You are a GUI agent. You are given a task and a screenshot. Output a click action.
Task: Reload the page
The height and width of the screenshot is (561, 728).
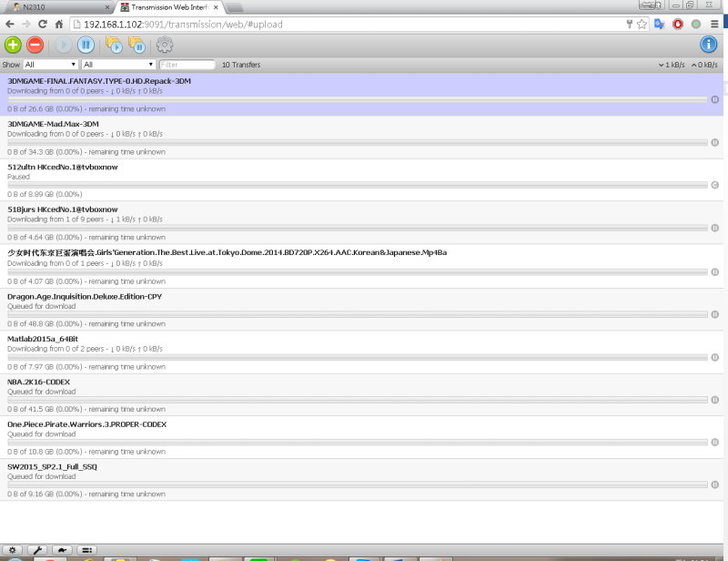[x=42, y=24]
